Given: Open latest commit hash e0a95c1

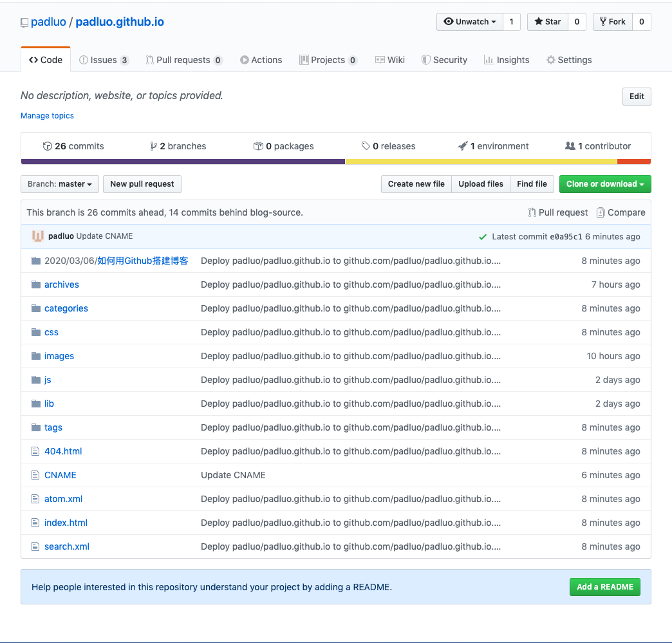Looking at the screenshot, I should coord(566,237).
